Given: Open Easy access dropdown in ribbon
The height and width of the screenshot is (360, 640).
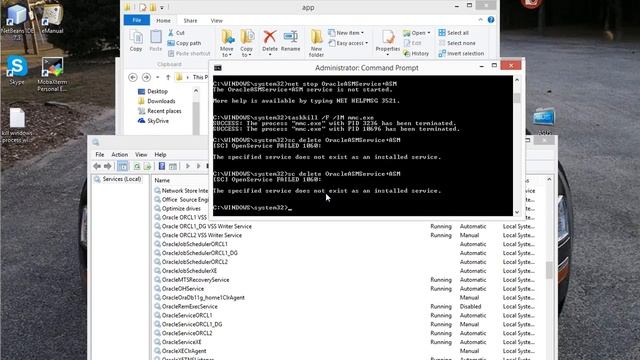Looking at the screenshot, I should coord(348,43).
